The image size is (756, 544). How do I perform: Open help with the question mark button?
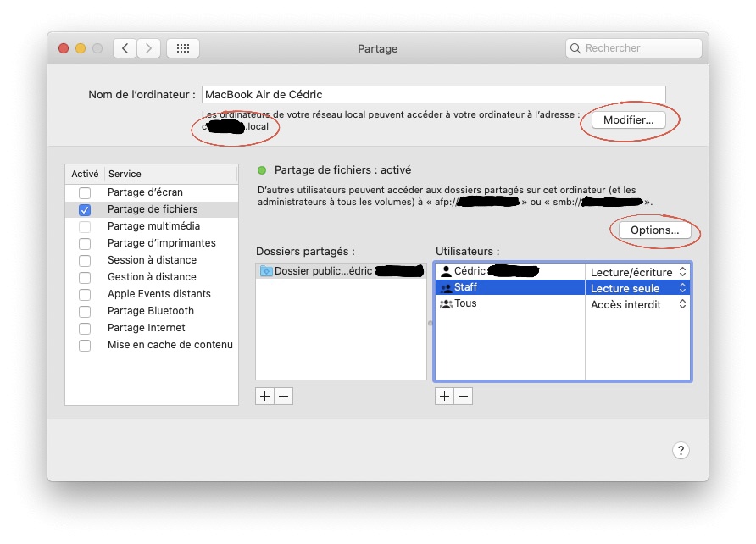[x=681, y=451]
